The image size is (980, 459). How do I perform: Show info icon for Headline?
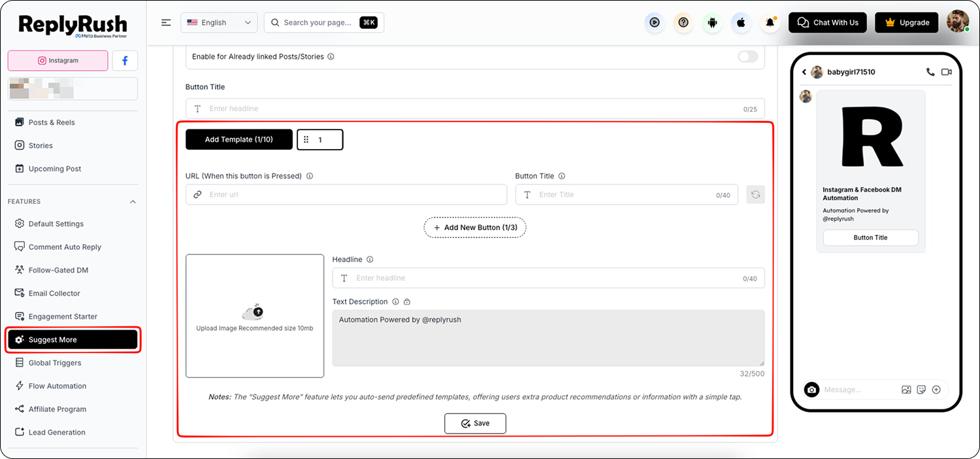370,260
